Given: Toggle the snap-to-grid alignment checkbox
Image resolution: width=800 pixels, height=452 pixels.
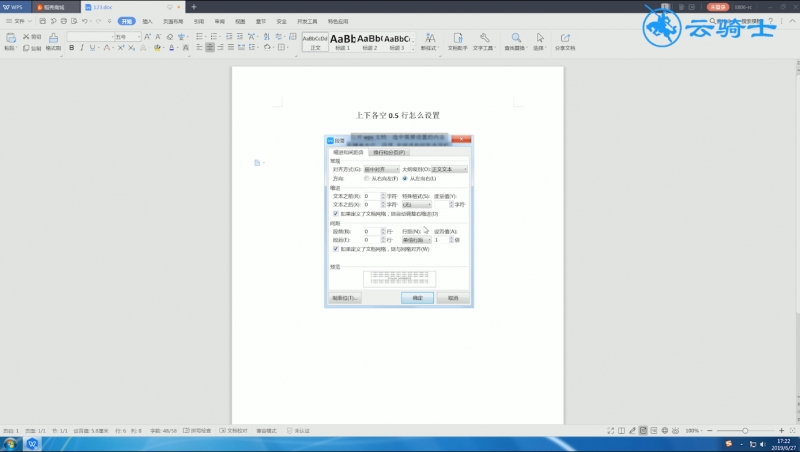Looking at the screenshot, I should 336,249.
